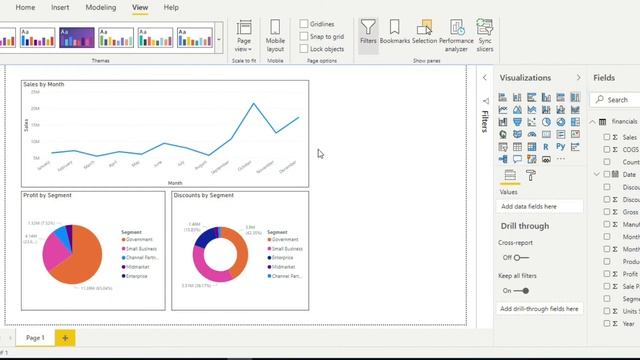Enable the Gridlines checkbox
This screenshot has width=640, height=360.
[304, 24]
